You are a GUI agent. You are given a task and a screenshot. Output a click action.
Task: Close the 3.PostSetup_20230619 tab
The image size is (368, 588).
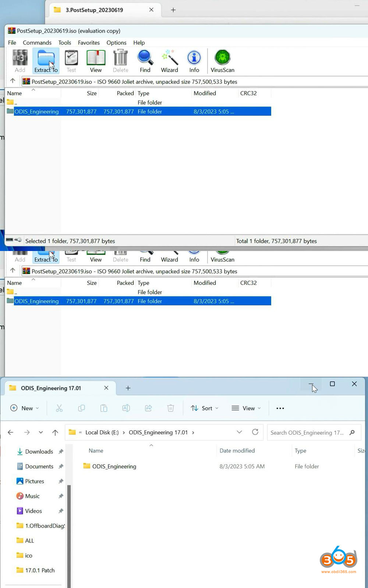[x=151, y=10]
